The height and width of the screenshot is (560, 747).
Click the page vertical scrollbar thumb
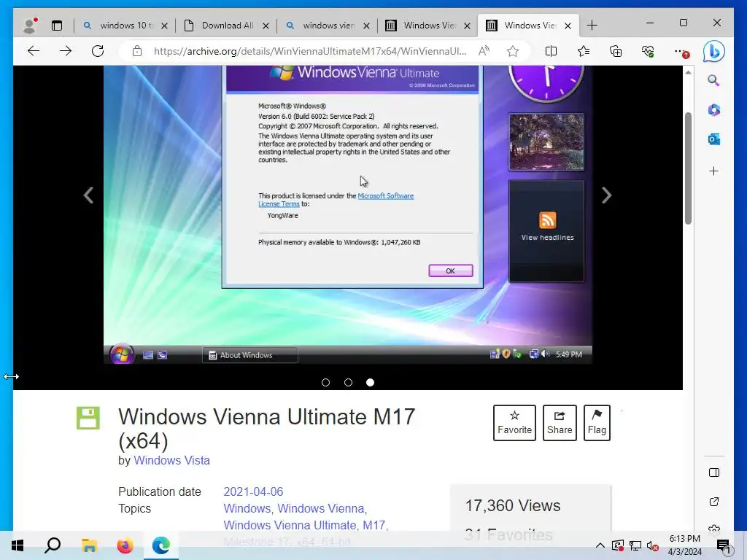688,168
